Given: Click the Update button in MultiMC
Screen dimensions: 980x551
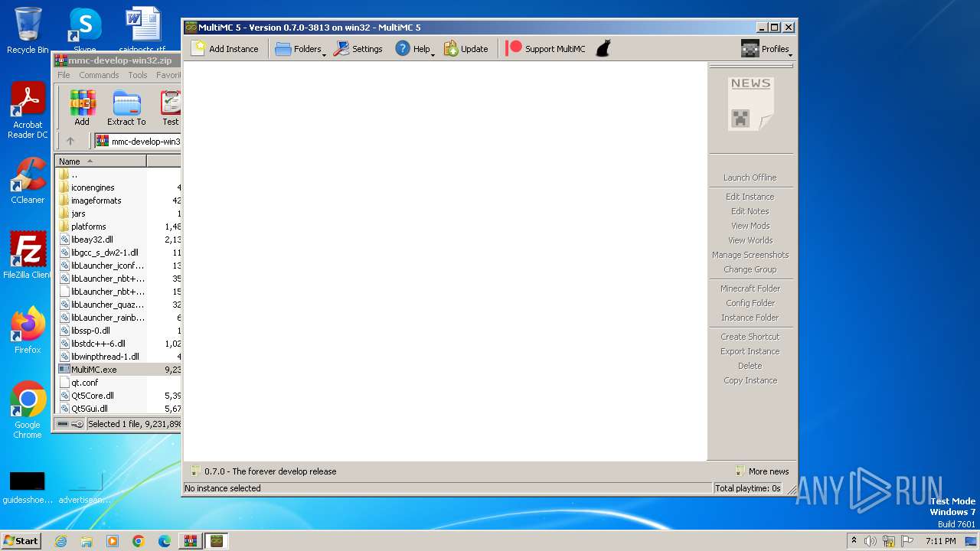Looking at the screenshot, I should pyautogui.click(x=465, y=49).
